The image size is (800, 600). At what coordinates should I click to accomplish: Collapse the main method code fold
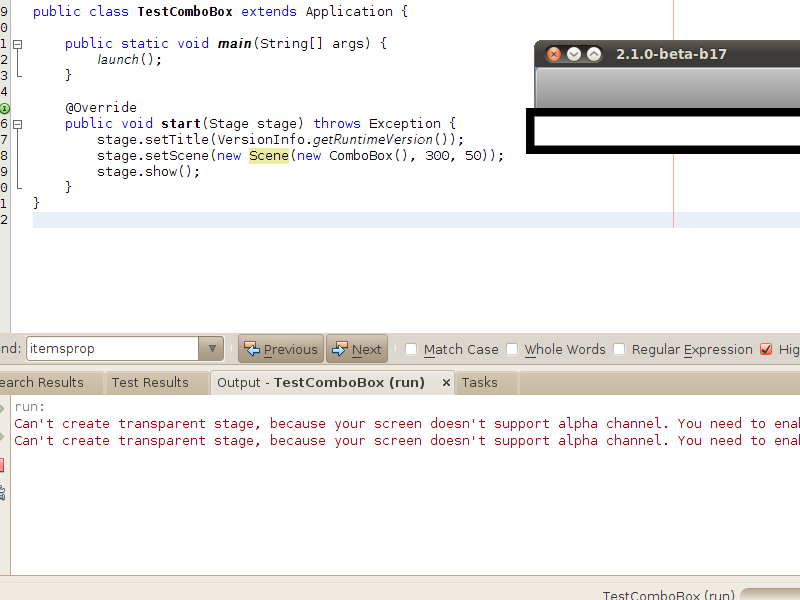(x=18, y=44)
